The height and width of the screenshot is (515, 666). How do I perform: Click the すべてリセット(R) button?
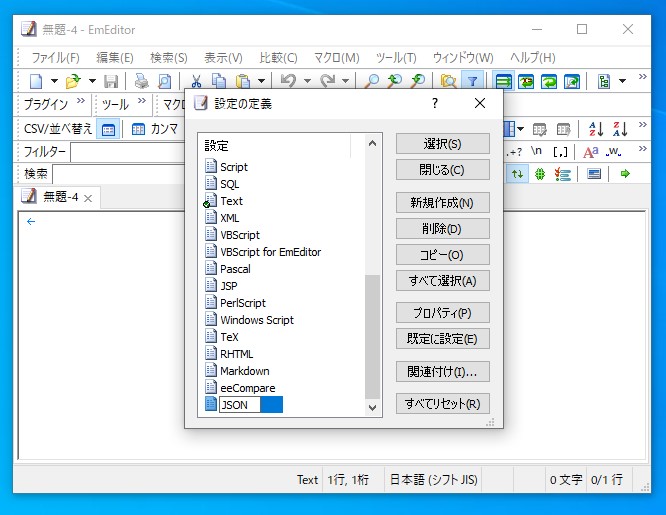pos(443,403)
